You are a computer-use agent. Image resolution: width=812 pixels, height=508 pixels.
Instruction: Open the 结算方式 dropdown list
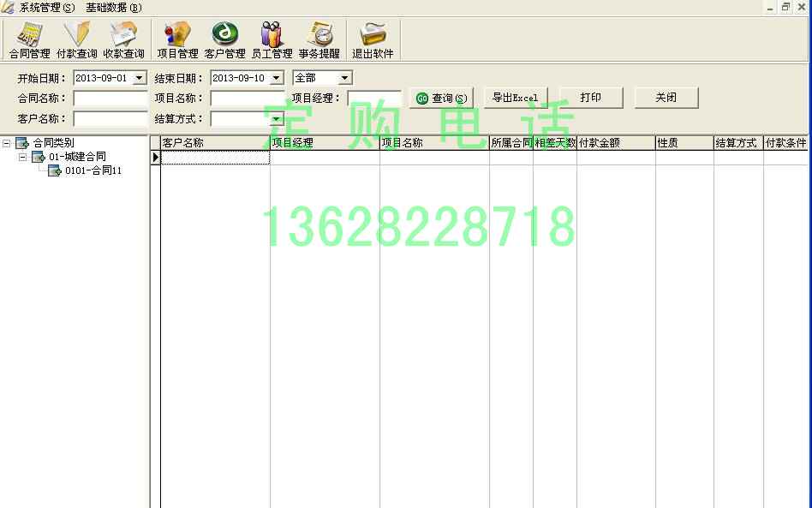click(x=277, y=119)
